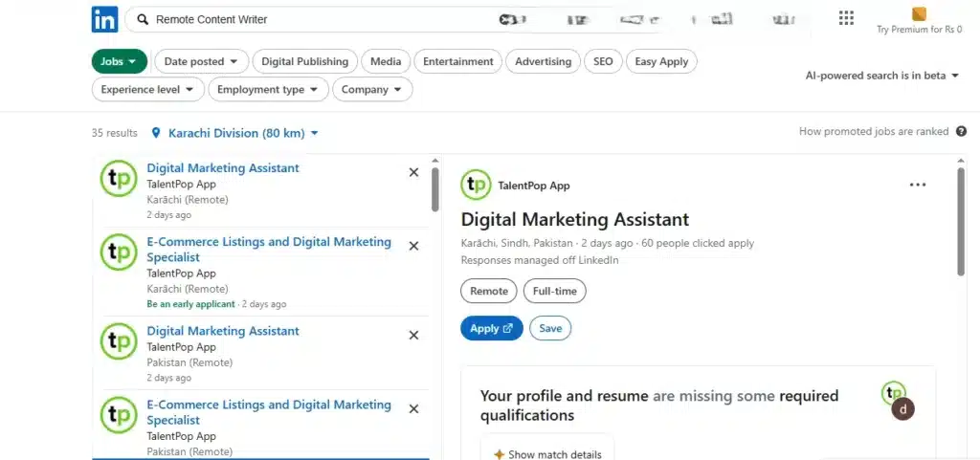Click TalentPop logo of Karāchi Digital Marketing Assistant
Image resolution: width=980 pixels, height=460 pixels.
pos(119,179)
